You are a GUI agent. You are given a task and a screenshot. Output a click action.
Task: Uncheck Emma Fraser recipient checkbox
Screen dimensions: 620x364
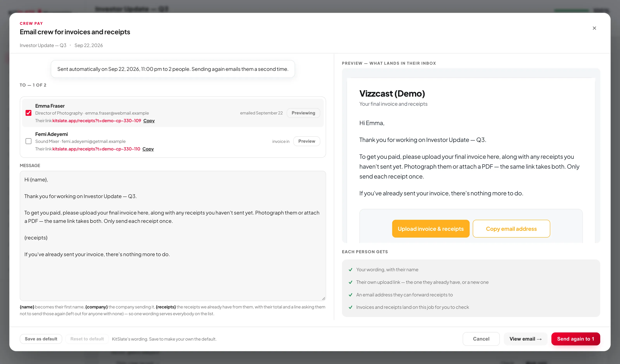28,113
